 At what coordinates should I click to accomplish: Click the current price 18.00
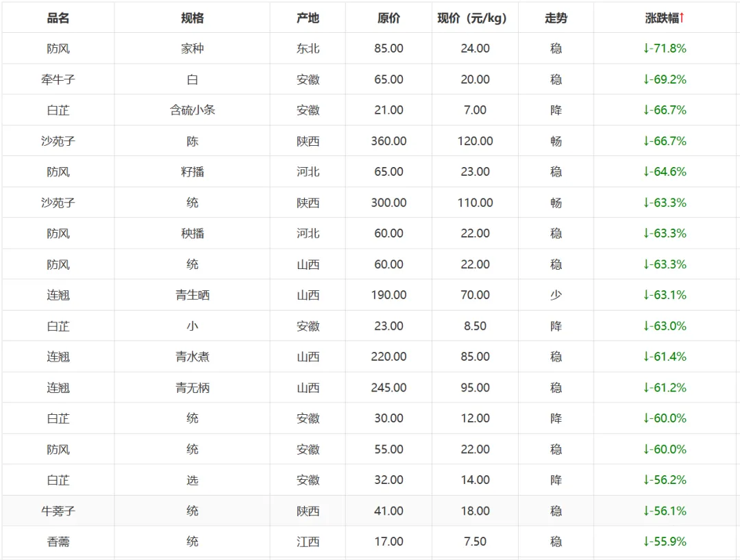[x=475, y=511]
